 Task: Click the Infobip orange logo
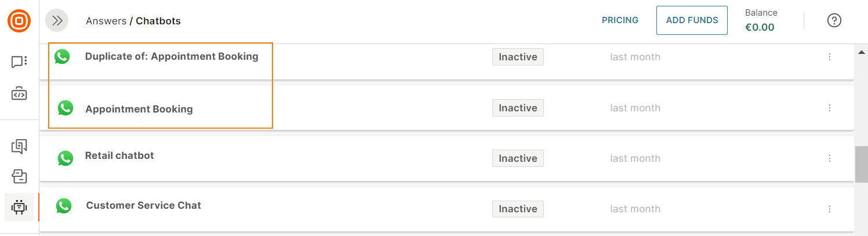pos(19,21)
